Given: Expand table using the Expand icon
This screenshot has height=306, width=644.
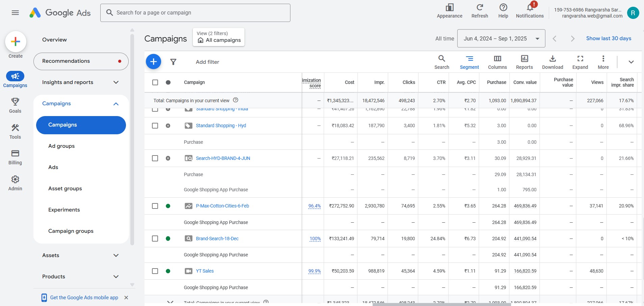Looking at the screenshot, I should coord(580,59).
